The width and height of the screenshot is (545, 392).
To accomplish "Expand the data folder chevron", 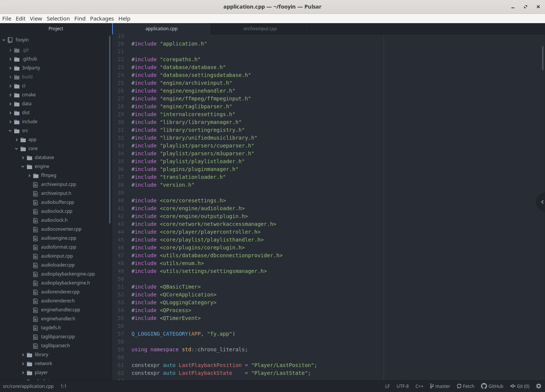I will click(10, 104).
